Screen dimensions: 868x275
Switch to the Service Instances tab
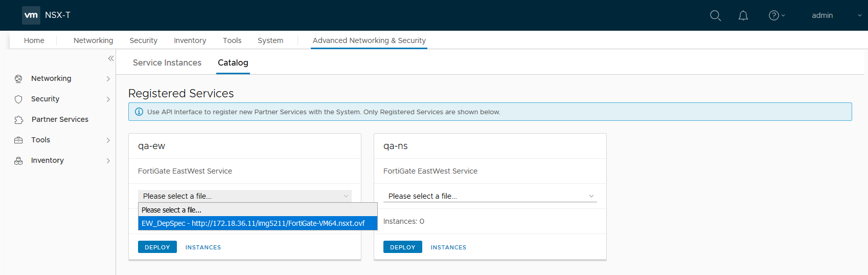tap(167, 62)
